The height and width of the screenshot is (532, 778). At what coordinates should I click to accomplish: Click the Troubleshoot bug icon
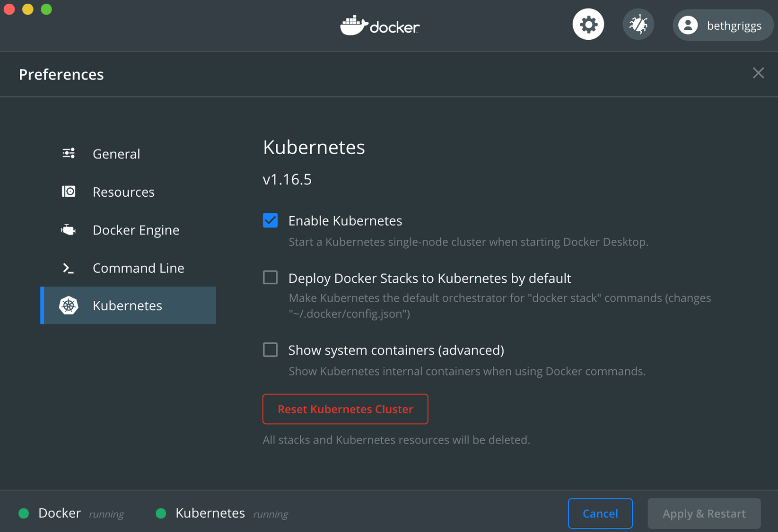click(638, 24)
